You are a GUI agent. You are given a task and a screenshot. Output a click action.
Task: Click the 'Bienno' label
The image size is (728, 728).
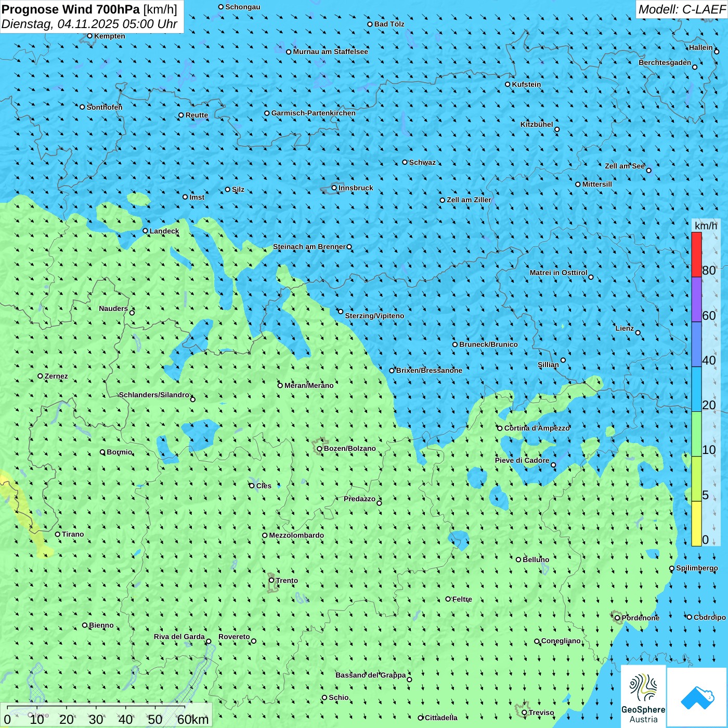point(101,625)
